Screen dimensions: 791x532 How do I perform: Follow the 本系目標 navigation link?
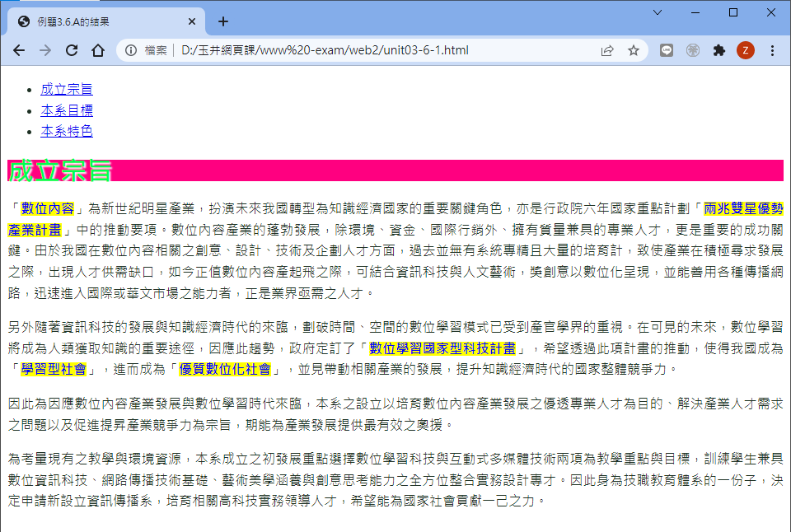click(67, 110)
